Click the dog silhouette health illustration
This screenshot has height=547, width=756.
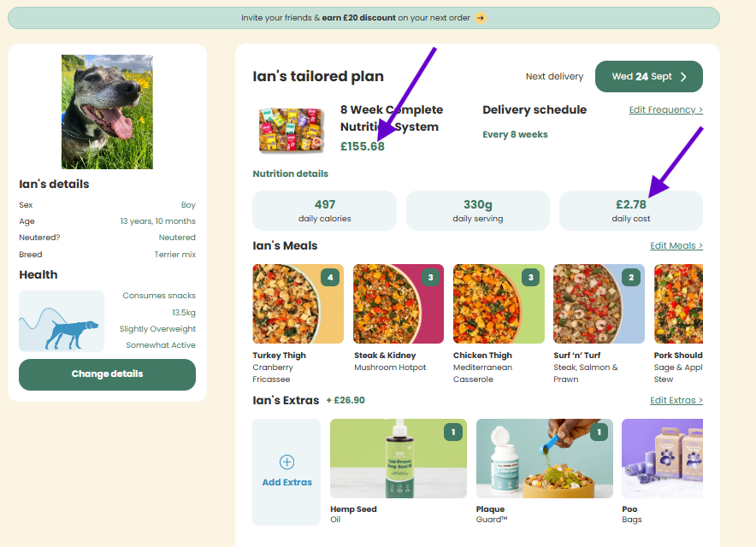click(x=62, y=321)
